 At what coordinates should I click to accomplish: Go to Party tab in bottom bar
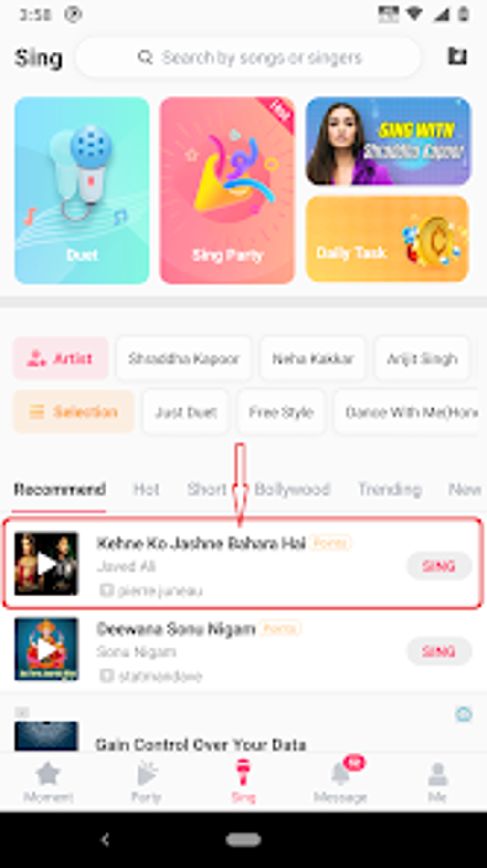(x=146, y=782)
